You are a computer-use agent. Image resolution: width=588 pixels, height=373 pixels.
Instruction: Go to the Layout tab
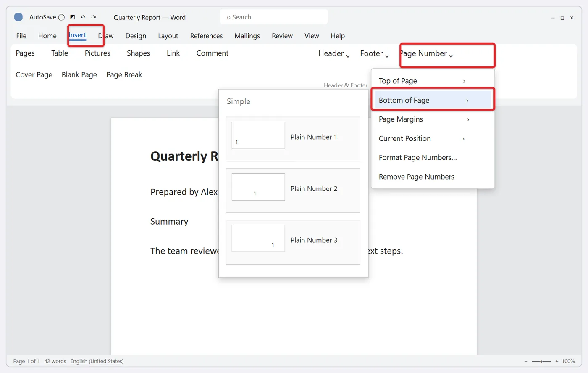point(168,36)
